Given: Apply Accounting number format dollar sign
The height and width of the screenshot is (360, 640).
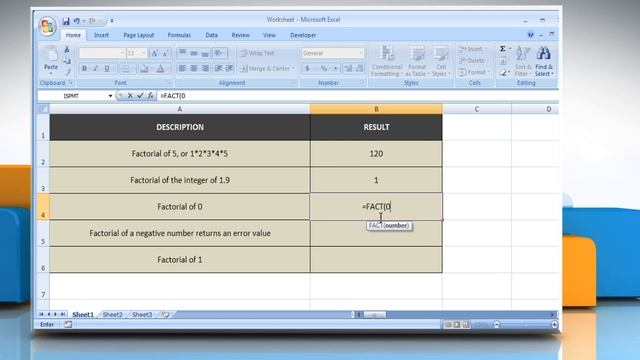Looking at the screenshot, I should (307, 69).
